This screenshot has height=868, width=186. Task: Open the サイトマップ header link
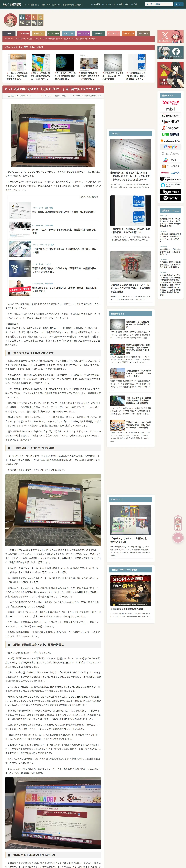click(x=110, y=4)
